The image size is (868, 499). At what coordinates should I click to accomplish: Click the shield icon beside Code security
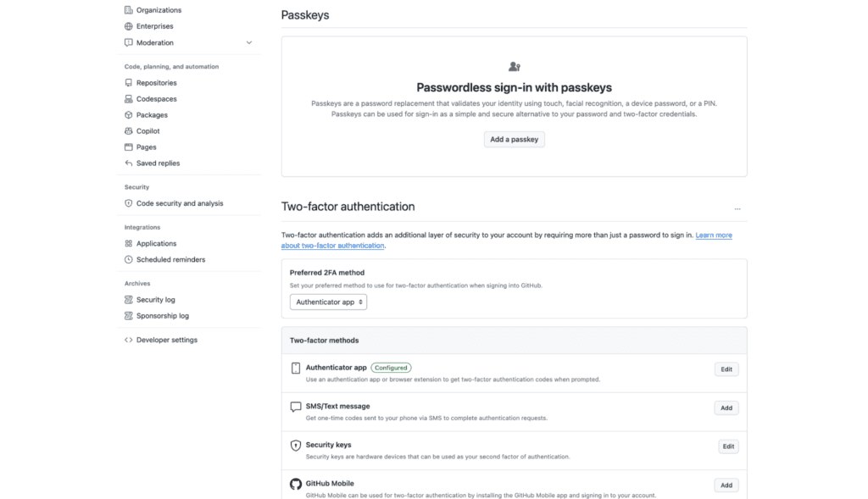tap(129, 203)
